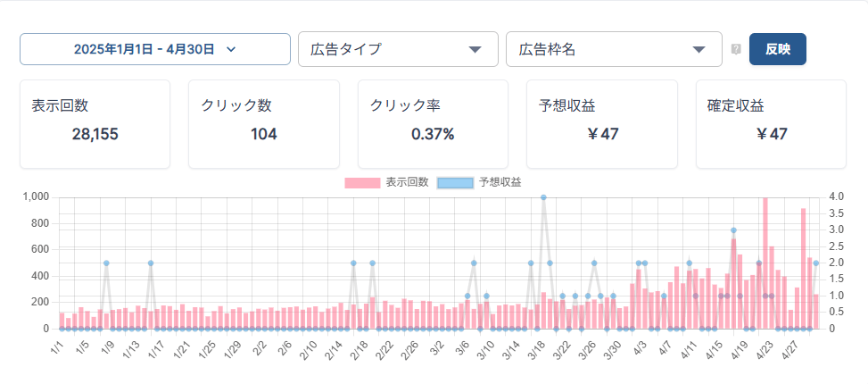The image size is (868, 384).
Task: Click the second-tallest pink bar near 4/27
Action: 803,268
